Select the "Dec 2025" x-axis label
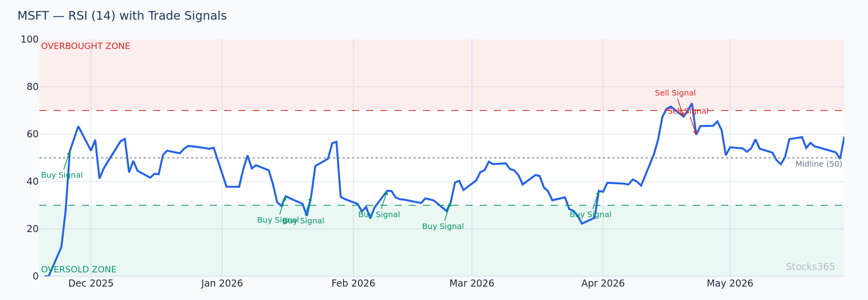 click(91, 283)
